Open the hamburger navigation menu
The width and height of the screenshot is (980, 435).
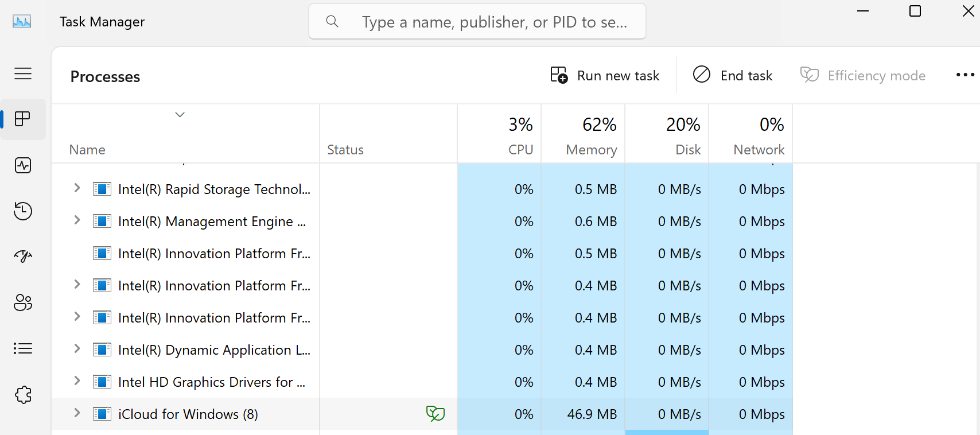click(x=23, y=73)
